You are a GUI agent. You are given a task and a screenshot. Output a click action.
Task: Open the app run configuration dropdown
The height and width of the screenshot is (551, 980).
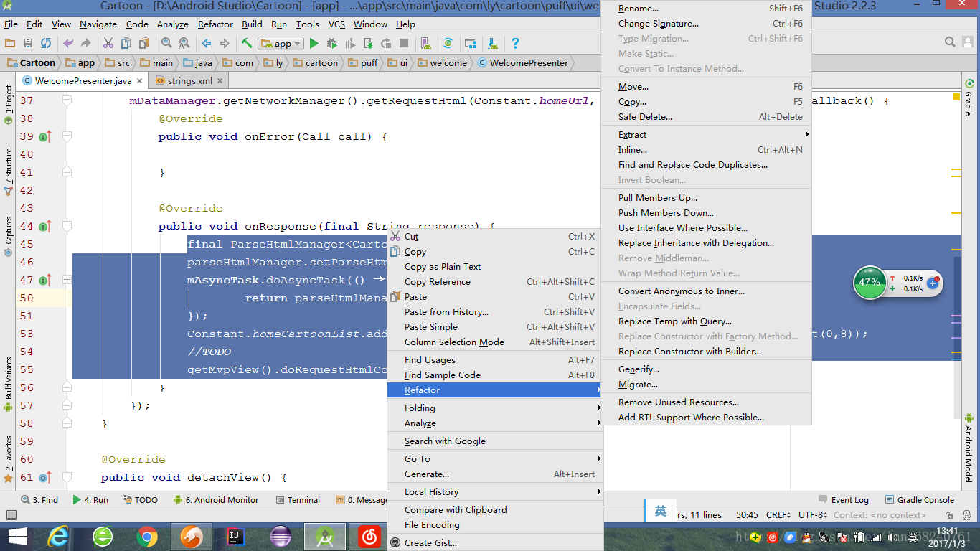point(282,43)
